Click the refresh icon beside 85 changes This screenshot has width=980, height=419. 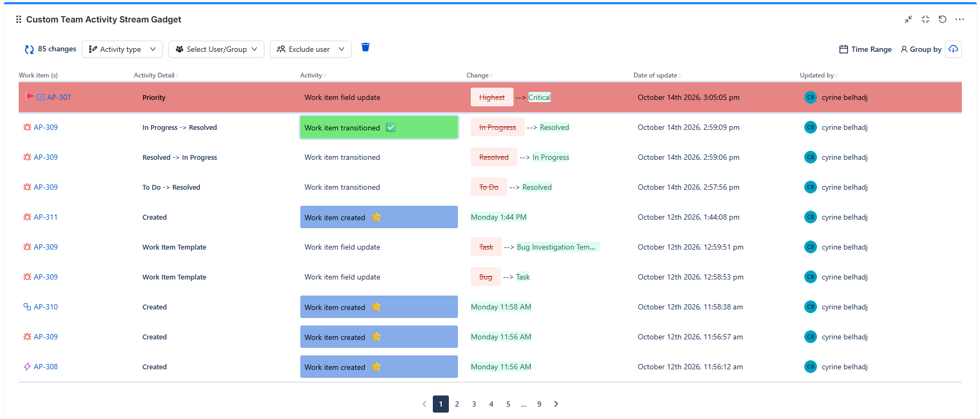click(x=29, y=50)
